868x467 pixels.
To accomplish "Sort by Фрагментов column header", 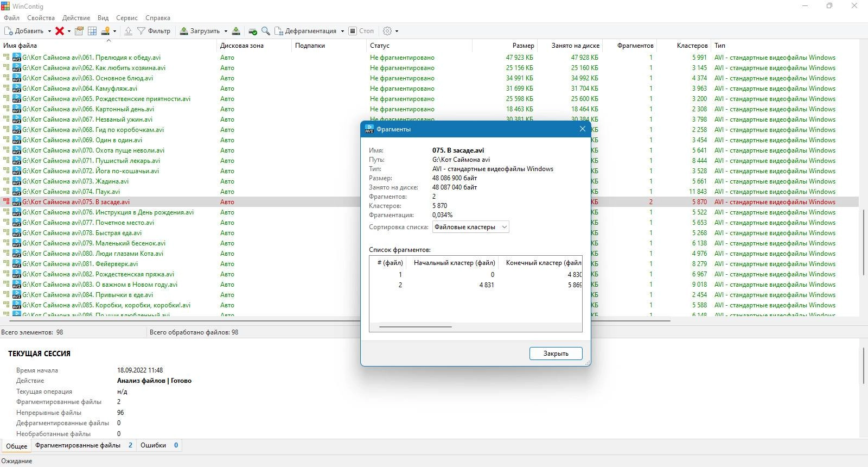I will click(629, 46).
